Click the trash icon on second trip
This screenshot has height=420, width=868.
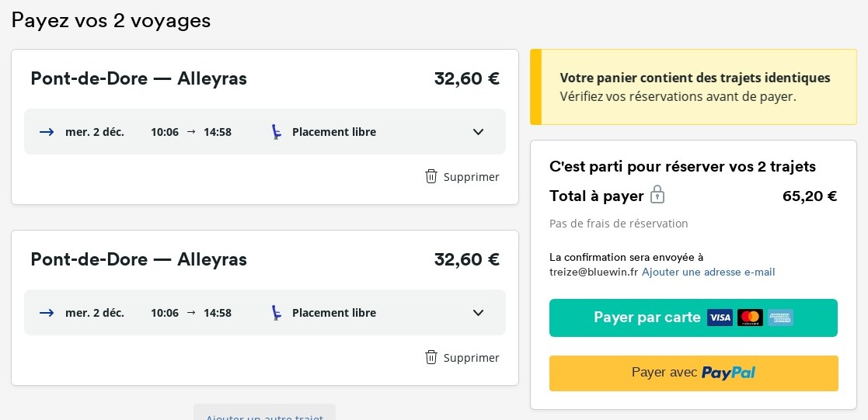431,357
